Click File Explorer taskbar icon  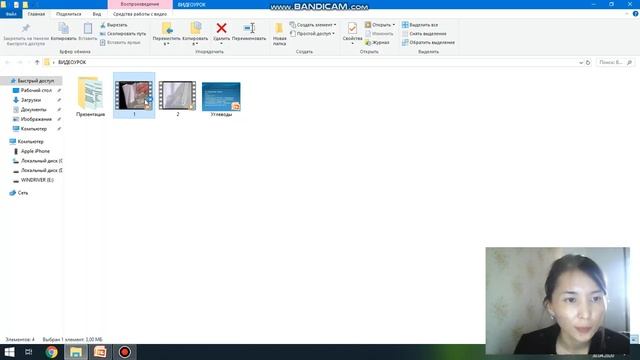76,352
